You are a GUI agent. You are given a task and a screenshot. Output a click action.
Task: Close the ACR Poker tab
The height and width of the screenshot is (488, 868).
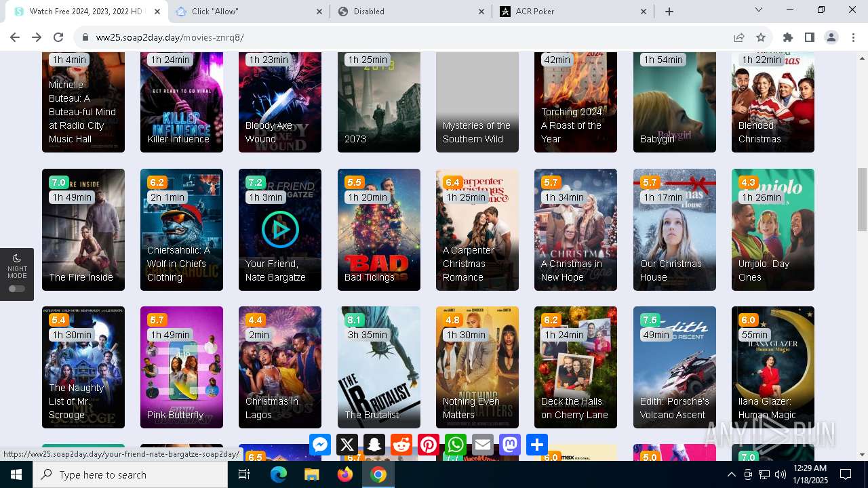(x=644, y=11)
